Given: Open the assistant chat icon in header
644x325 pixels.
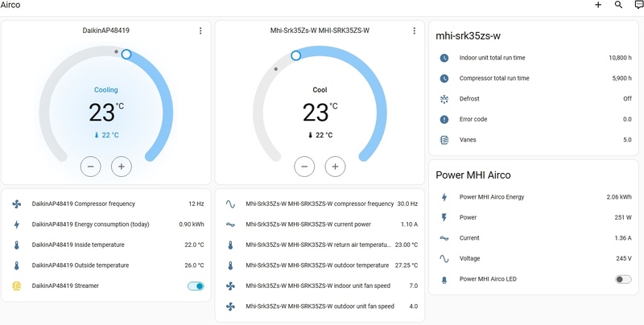Looking at the screenshot, I should [639, 5].
